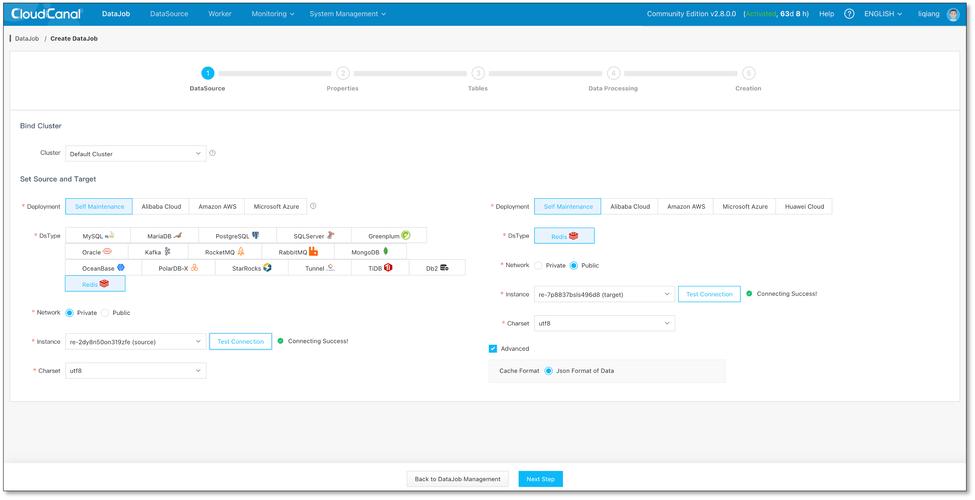
Task: Pick PostgreSQL source database type
Action: [x=238, y=236]
